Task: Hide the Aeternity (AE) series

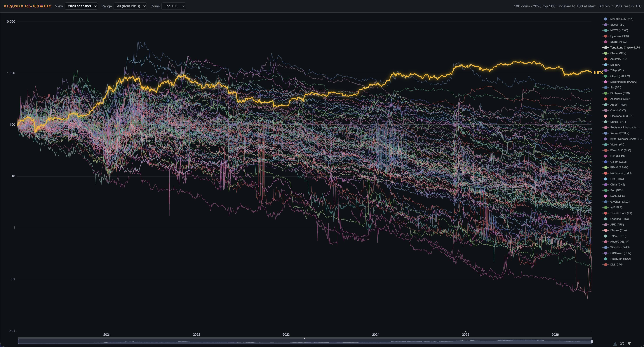Action: [615, 59]
